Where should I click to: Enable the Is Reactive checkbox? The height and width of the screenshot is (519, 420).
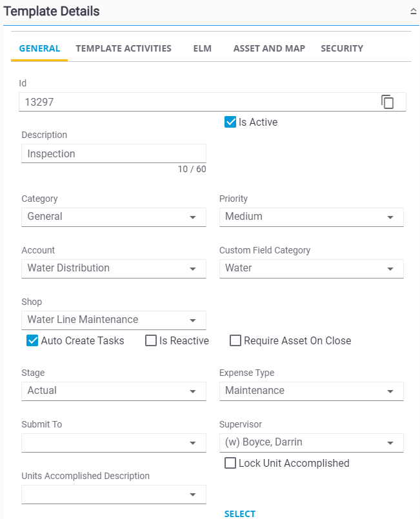(150, 340)
